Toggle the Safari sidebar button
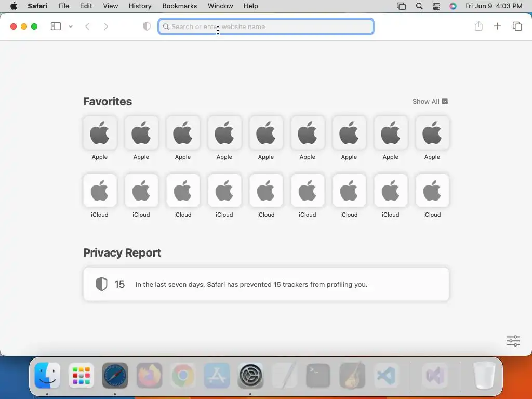This screenshot has width=532, height=399. [56, 26]
